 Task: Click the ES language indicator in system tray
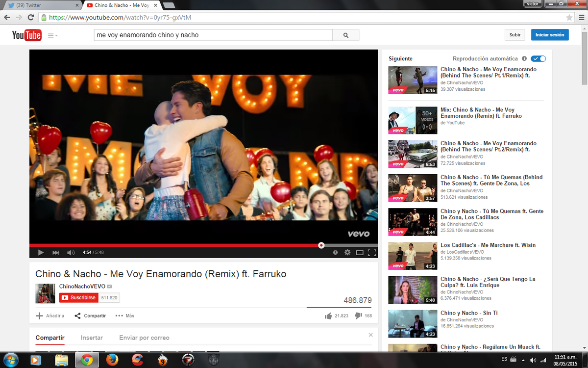point(505,360)
